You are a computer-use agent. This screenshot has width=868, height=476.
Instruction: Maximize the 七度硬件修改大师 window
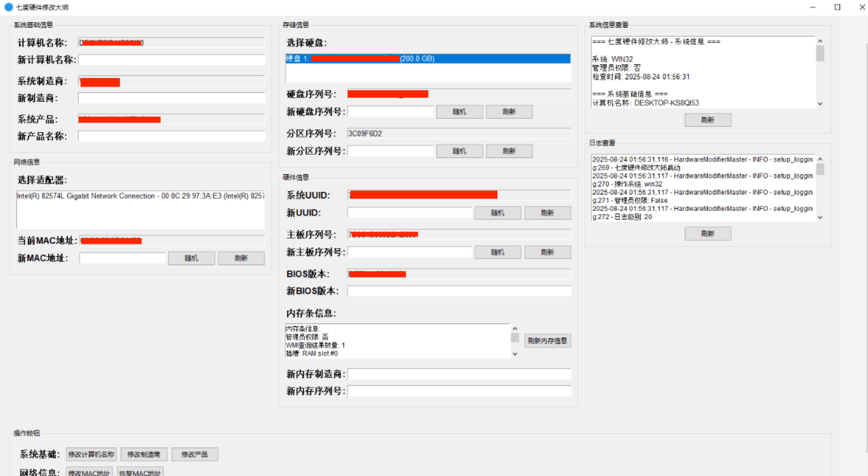(837, 7)
